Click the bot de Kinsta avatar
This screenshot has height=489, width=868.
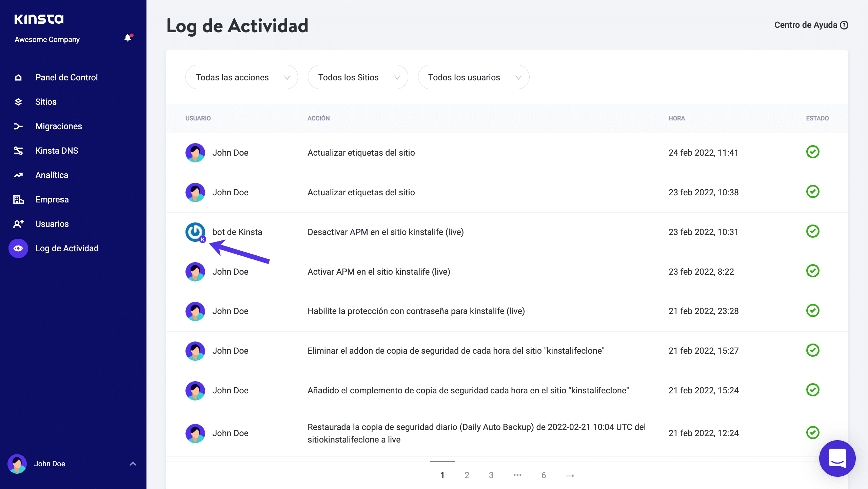(x=195, y=232)
